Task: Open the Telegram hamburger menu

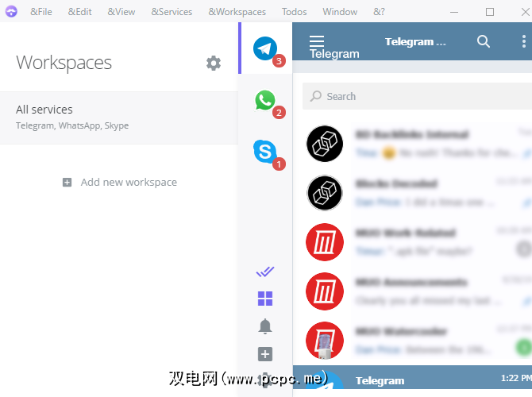Action: (x=317, y=41)
